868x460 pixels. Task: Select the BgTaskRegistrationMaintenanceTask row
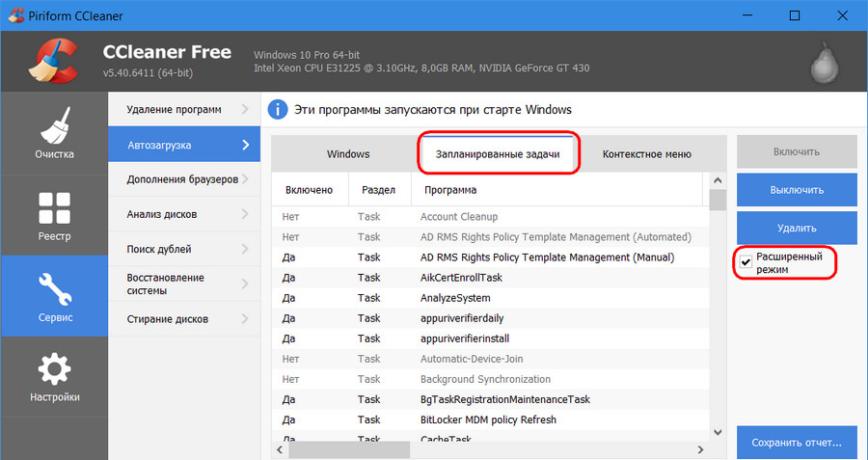[x=491, y=399]
